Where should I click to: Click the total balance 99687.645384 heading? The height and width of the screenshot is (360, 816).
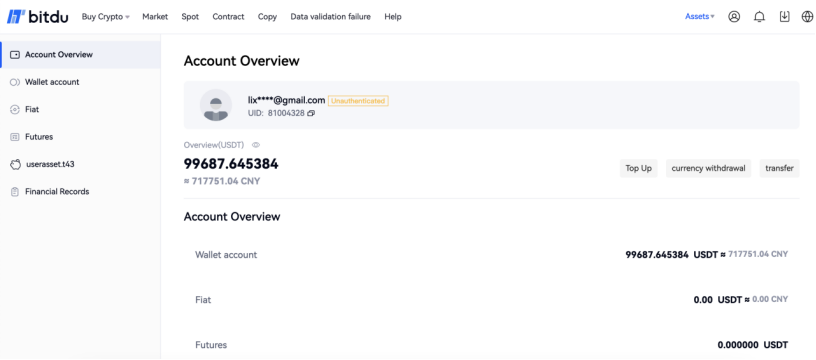coord(231,164)
